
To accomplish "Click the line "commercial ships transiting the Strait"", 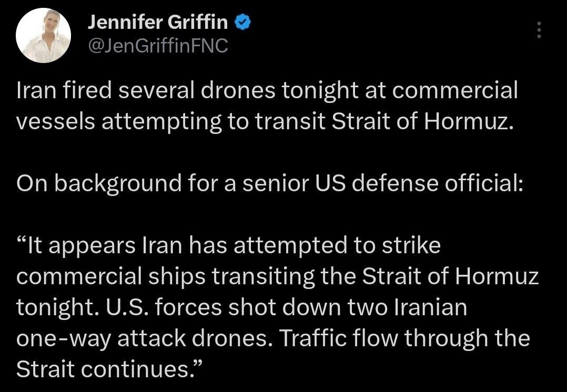I will 278,277.
